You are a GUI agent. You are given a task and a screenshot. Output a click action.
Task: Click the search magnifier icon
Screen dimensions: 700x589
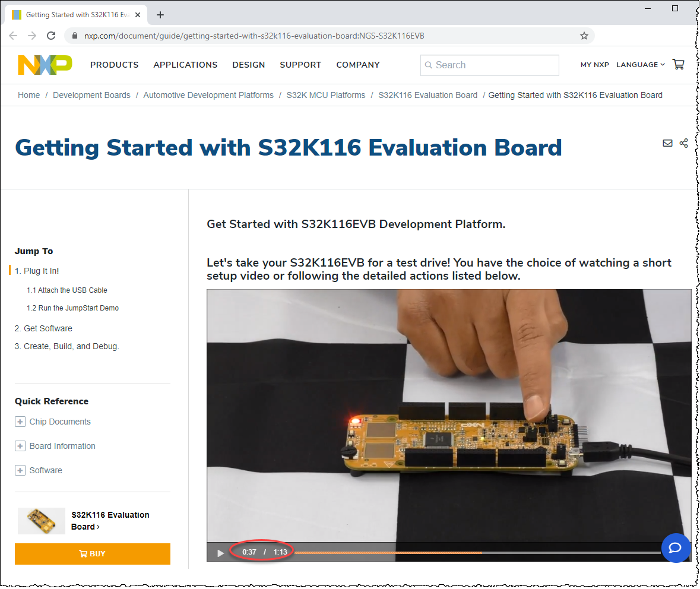(428, 65)
